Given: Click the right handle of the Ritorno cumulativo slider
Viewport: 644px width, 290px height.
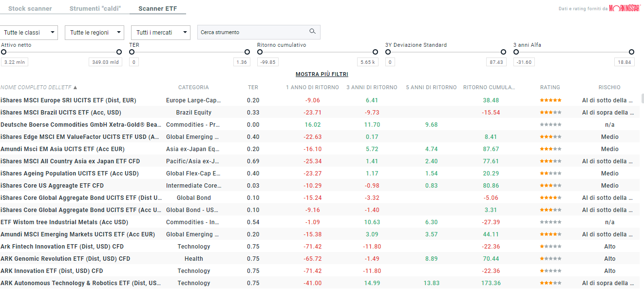Looking at the screenshot, I should (375, 52).
